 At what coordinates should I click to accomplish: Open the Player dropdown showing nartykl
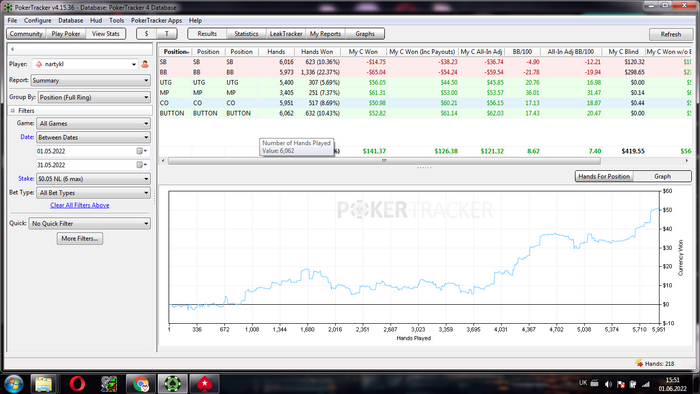85,64
